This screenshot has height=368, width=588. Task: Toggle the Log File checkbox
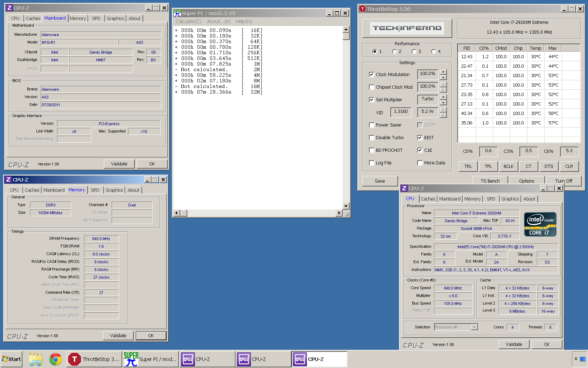pos(371,163)
